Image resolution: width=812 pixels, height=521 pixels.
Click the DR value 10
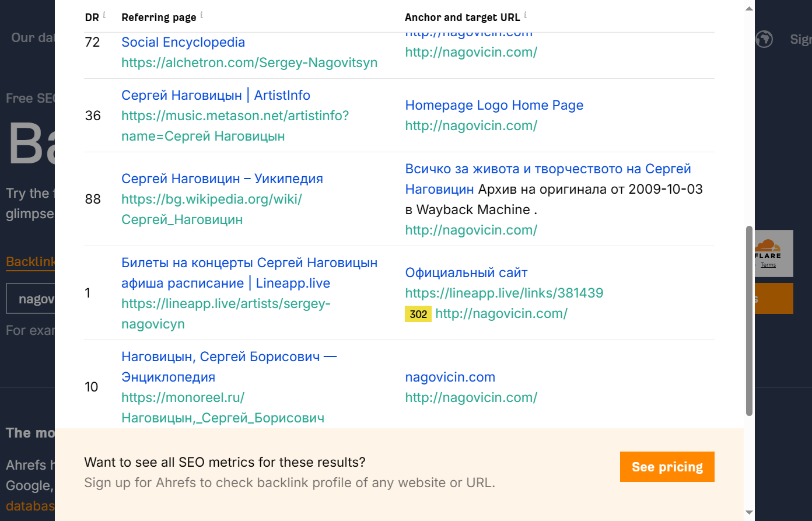click(x=92, y=387)
